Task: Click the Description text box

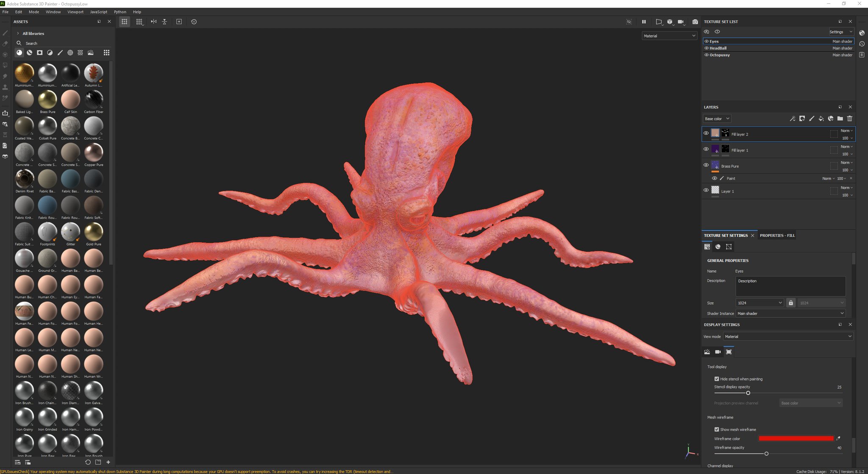Action: pyautogui.click(x=790, y=286)
